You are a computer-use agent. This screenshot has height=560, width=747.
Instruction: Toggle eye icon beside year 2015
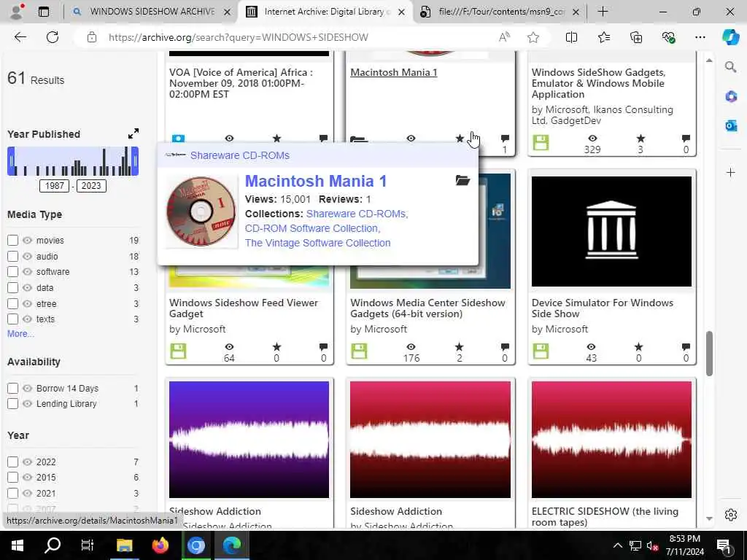tap(27, 477)
